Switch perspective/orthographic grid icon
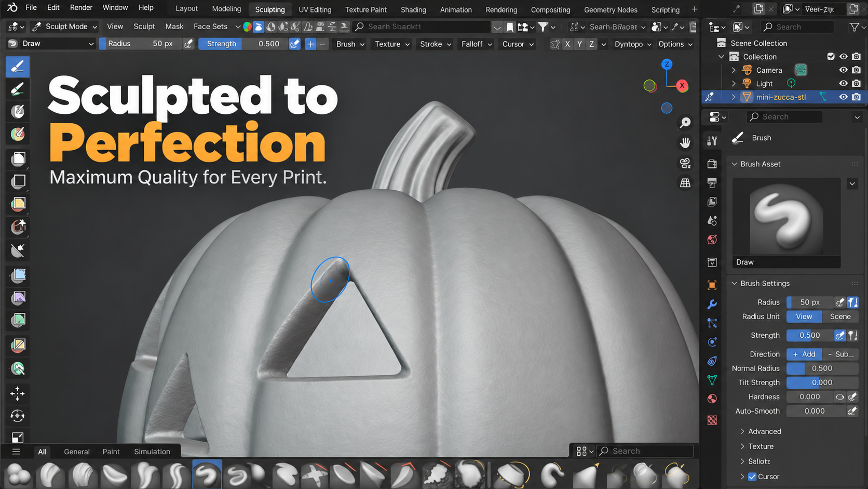The height and width of the screenshot is (489, 868). 685,183
